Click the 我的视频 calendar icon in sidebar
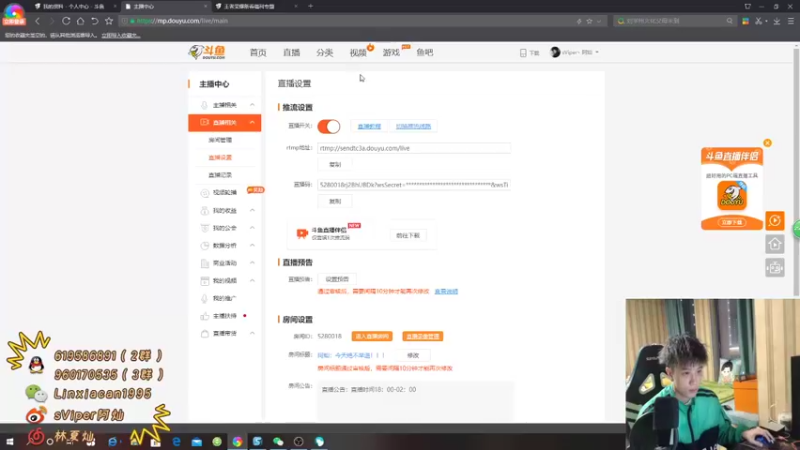The image size is (800, 450). [205, 281]
